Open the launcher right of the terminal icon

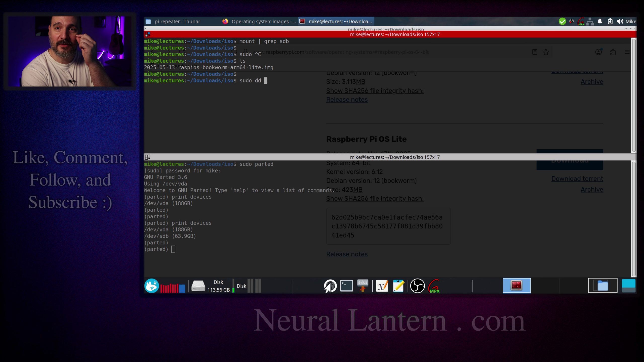(x=363, y=286)
